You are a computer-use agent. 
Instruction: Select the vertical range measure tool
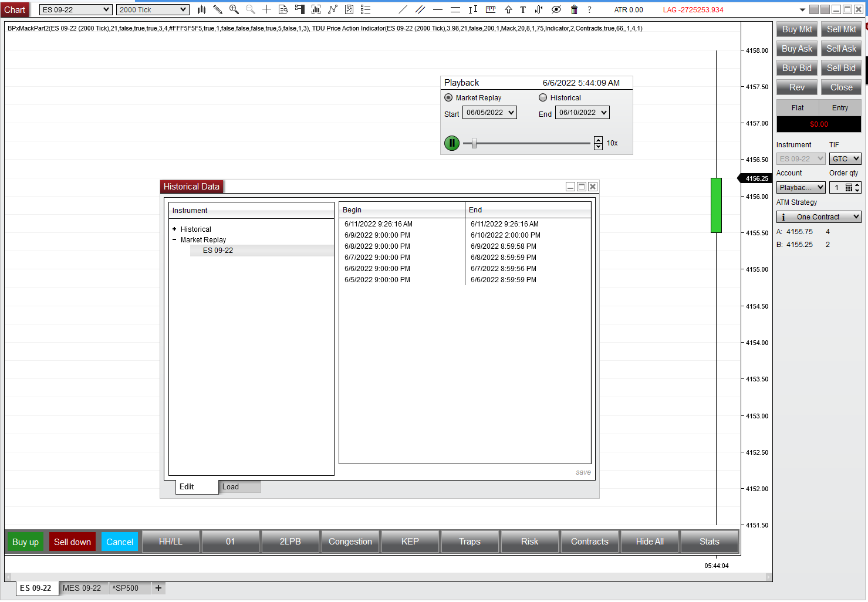pyautogui.click(x=473, y=9)
